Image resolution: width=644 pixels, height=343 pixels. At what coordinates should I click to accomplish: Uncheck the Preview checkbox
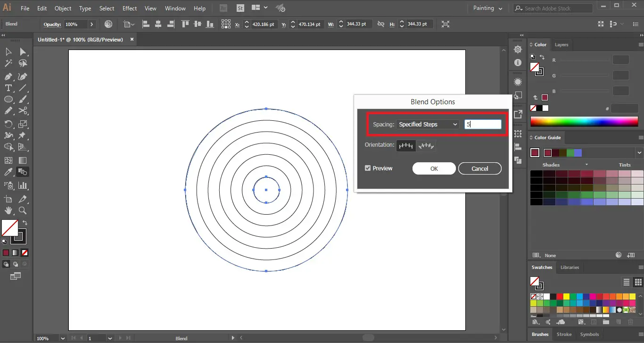pos(368,168)
